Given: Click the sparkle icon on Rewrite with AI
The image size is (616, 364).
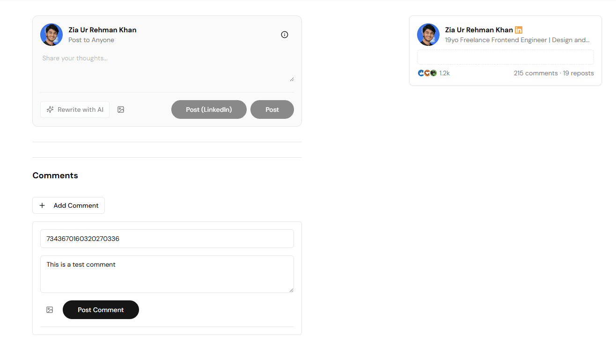Looking at the screenshot, I should pos(50,109).
